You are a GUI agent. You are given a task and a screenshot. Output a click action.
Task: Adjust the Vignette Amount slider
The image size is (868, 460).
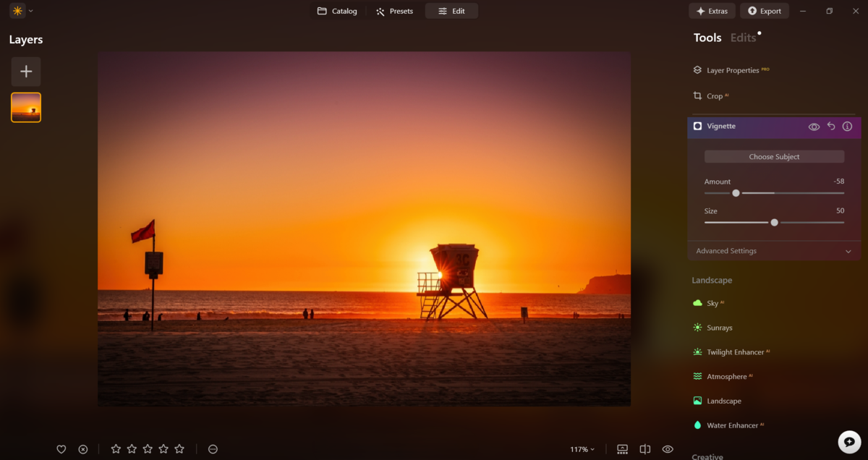click(x=736, y=193)
